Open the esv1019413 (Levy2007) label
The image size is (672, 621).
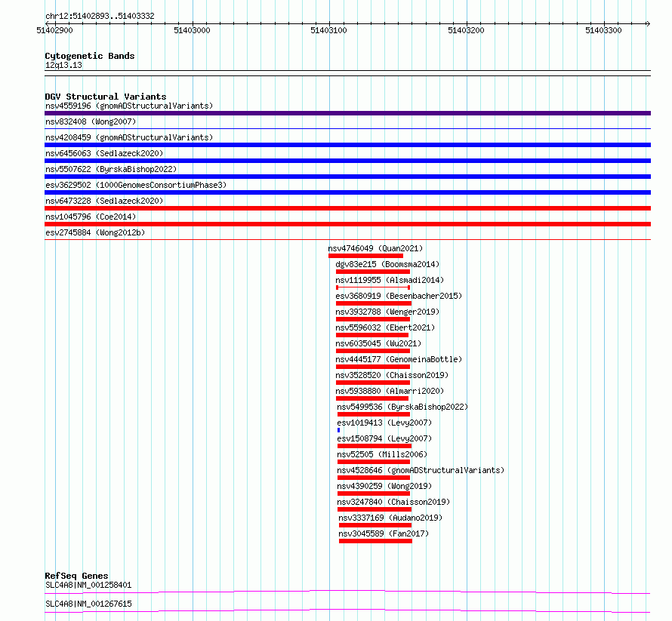pos(384,423)
